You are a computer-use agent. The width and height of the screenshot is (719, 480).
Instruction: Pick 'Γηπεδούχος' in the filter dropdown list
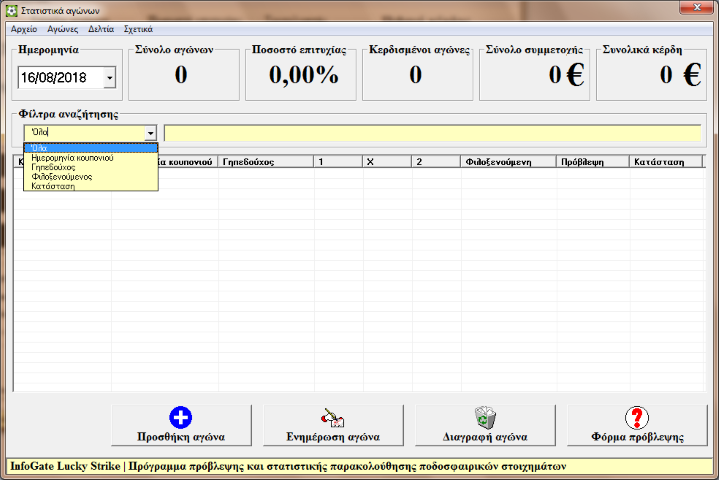[x=90, y=167]
